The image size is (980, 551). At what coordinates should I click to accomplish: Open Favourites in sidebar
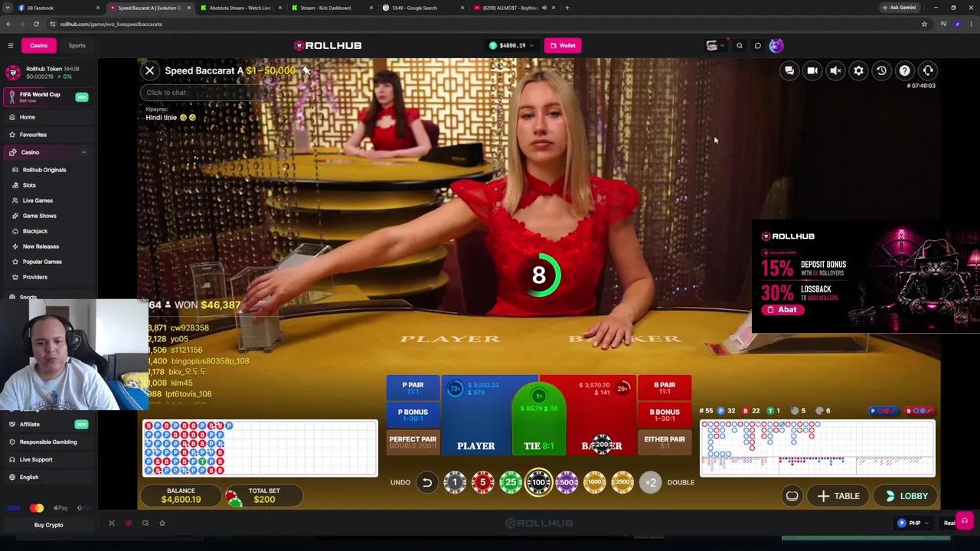coord(48,135)
